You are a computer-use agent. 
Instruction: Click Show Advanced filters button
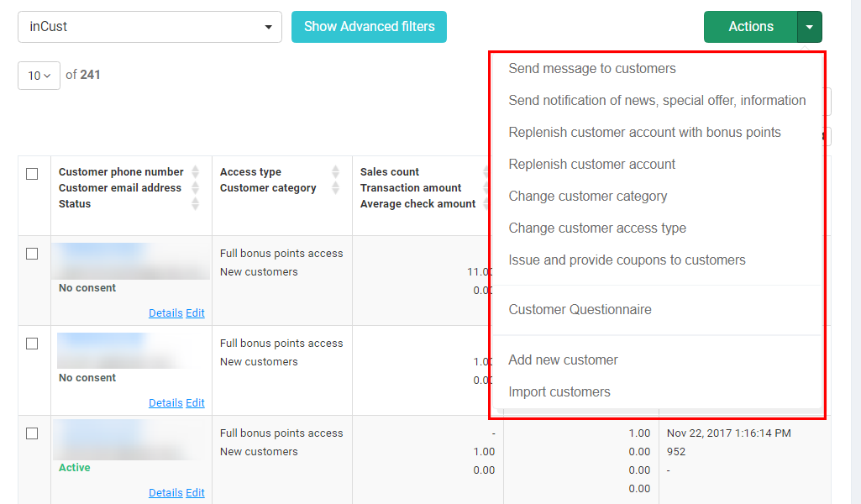coord(369,27)
